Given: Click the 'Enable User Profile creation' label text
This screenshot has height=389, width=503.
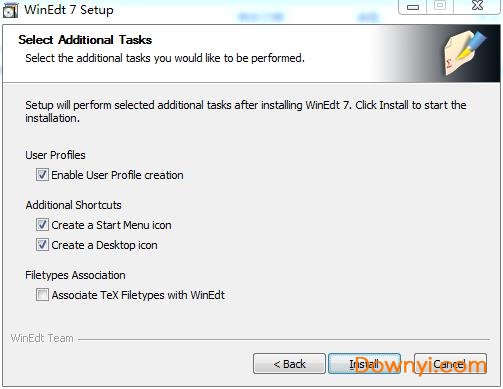Looking at the screenshot, I should 117,175.
